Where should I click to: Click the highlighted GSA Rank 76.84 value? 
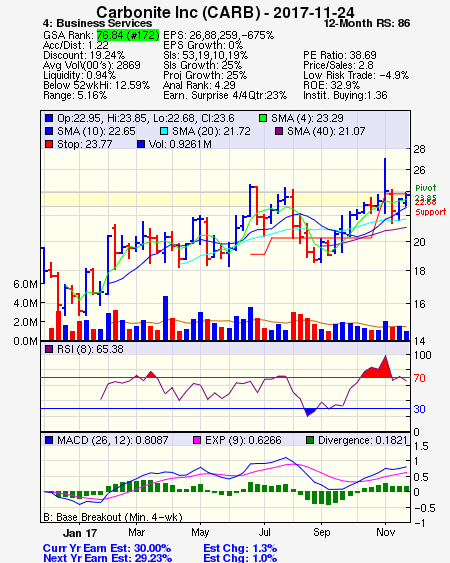(128, 35)
